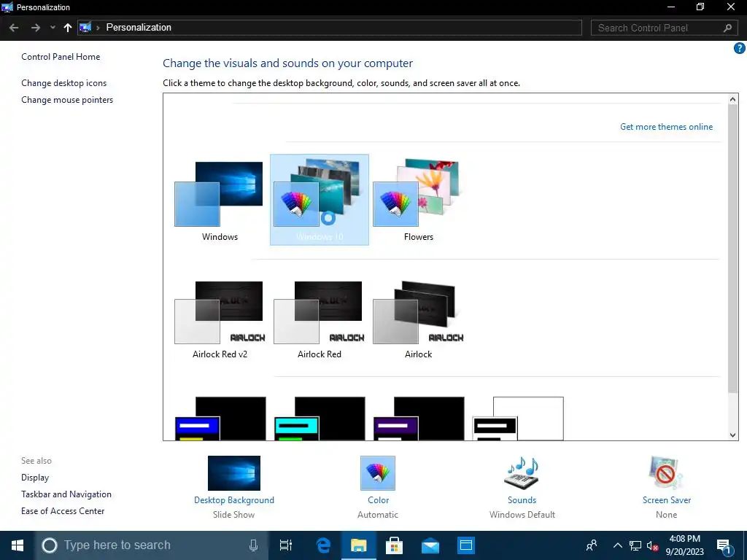This screenshot has width=747, height=560.
Task: Expand the breadcrumb chevron before Personalization
Action: click(98, 28)
